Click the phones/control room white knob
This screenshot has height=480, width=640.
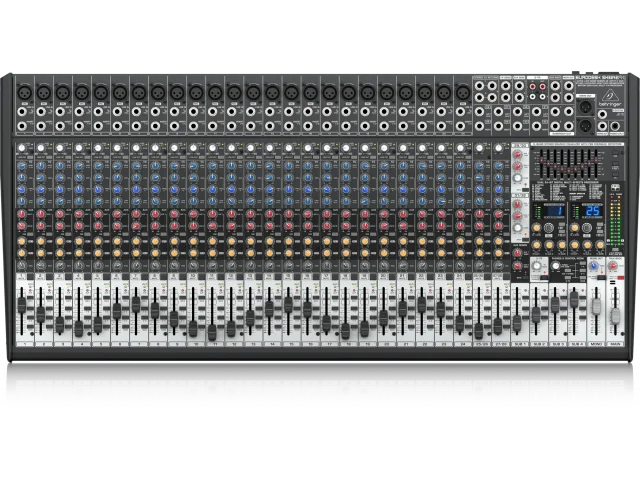point(555,266)
